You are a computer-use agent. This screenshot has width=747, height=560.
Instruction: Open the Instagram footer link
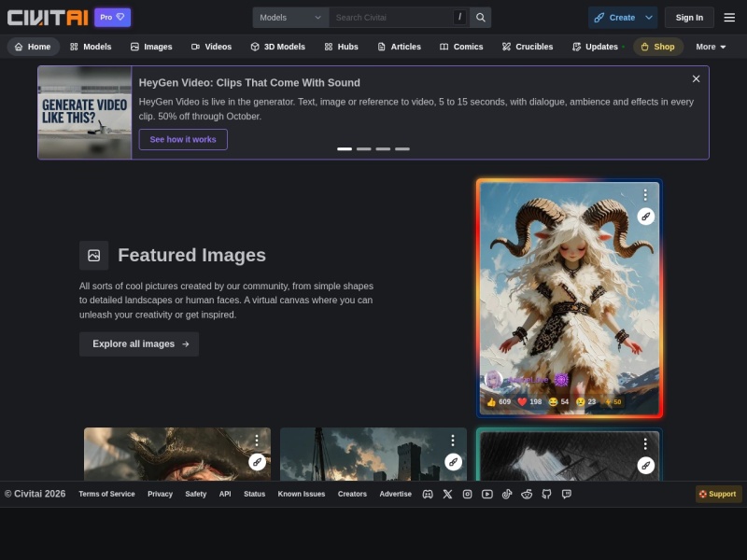click(x=468, y=495)
